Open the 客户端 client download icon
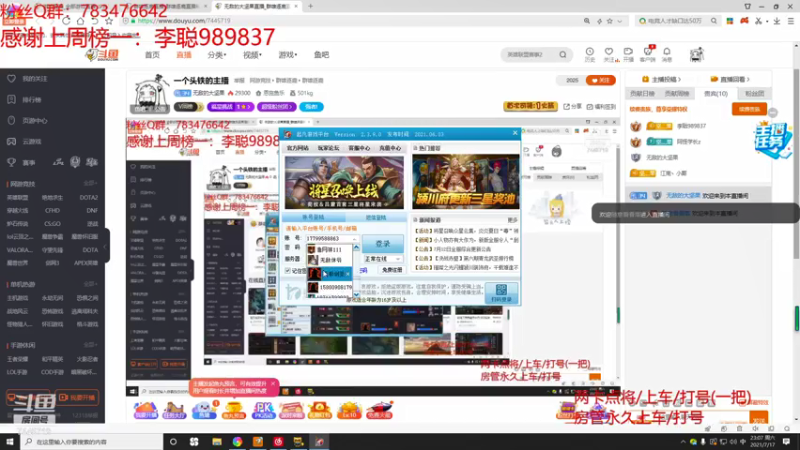This screenshot has height=450, width=800. click(647, 54)
